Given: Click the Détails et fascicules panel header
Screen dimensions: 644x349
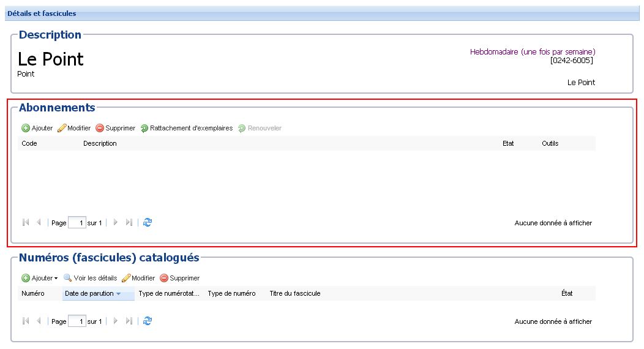Looking at the screenshot, I should [322, 13].
